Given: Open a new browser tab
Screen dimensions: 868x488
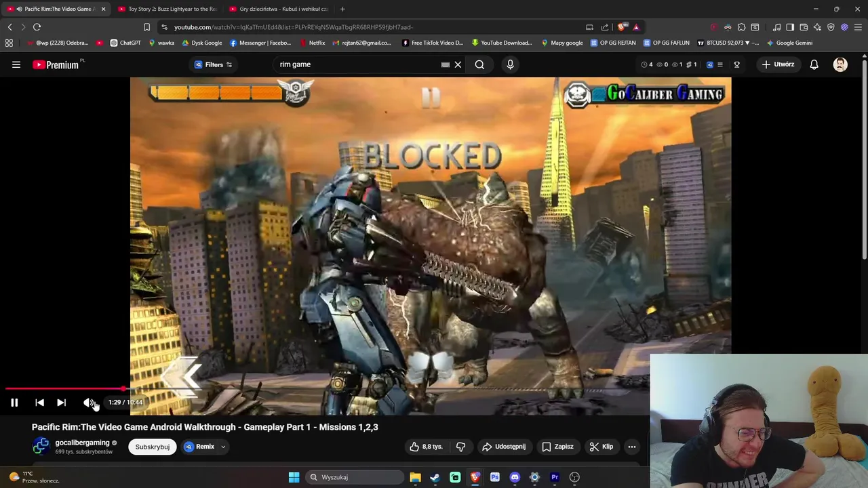Looking at the screenshot, I should 342,9.
